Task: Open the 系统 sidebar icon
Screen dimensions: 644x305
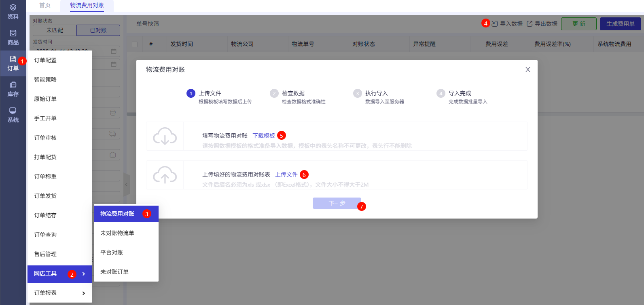Action: pyautogui.click(x=13, y=111)
